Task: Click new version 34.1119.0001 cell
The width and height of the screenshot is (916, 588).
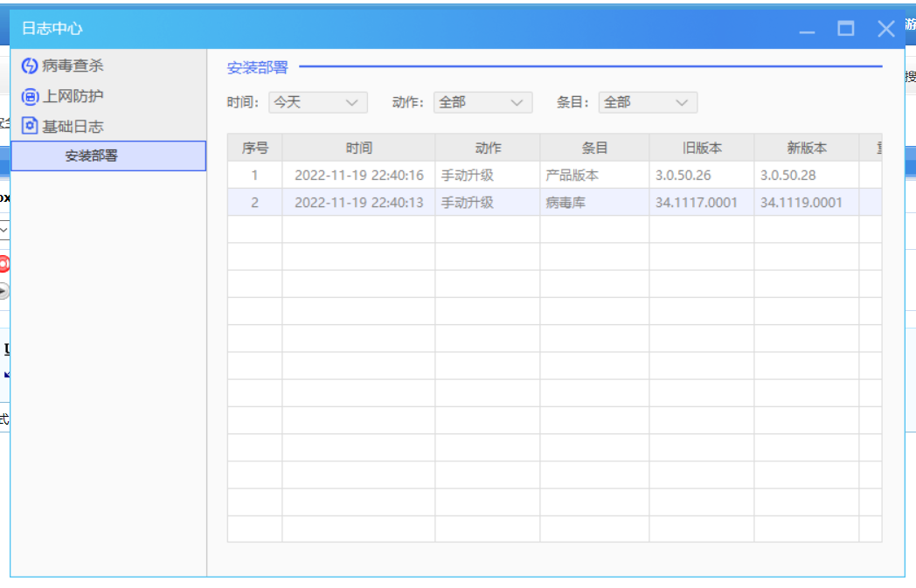Action: point(807,203)
